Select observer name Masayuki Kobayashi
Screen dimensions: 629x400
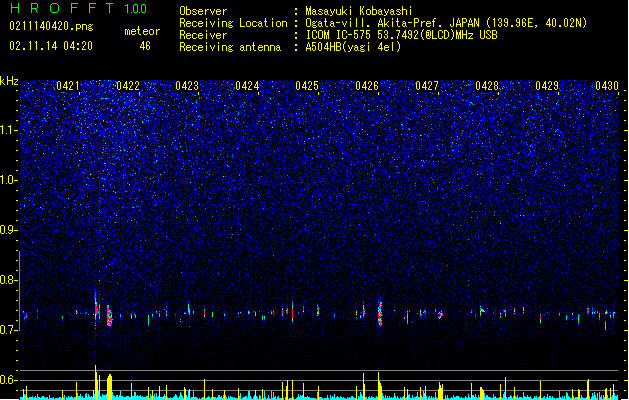tap(359, 11)
